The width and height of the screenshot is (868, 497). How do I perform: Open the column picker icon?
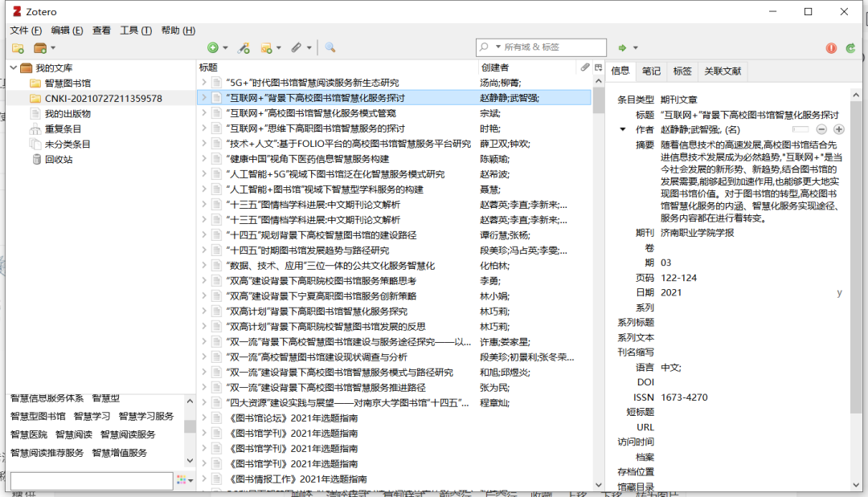click(x=599, y=67)
